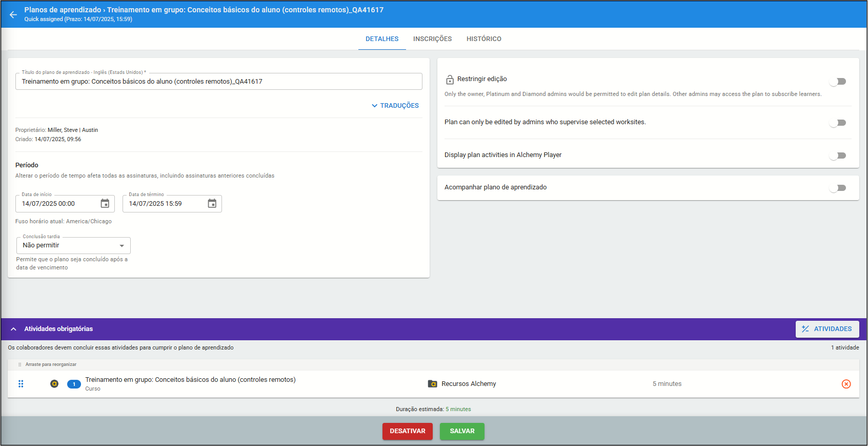Remove the activity with the red X icon
Screen dimensions: 868x446
(x=846, y=384)
